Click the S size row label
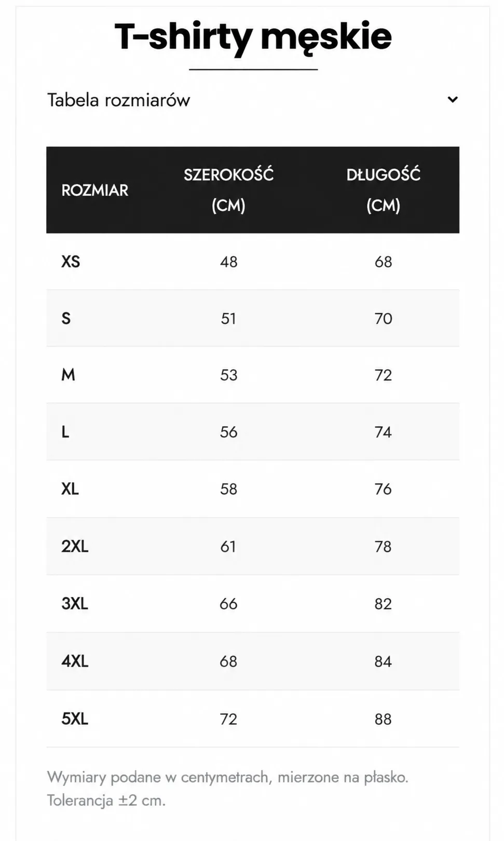Image resolution: width=504 pixels, height=841 pixels. pyautogui.click(x=66, y=318)
